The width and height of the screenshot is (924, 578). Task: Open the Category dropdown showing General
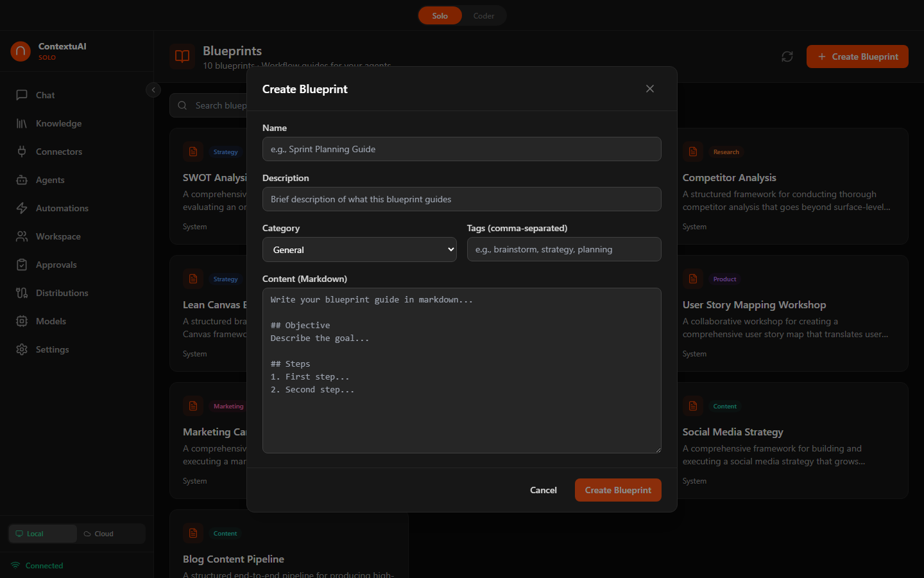tap(359, 249)
